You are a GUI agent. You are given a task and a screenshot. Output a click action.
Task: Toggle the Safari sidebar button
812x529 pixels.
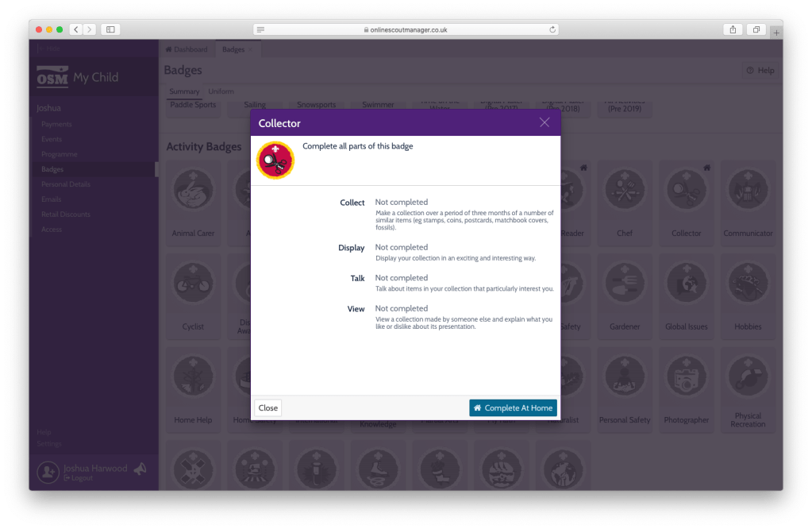110,29
